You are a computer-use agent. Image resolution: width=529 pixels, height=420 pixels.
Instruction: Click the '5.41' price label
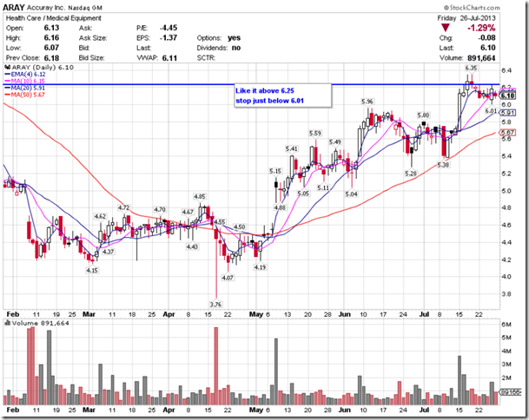pyautogui.click(x=292, y=148)
